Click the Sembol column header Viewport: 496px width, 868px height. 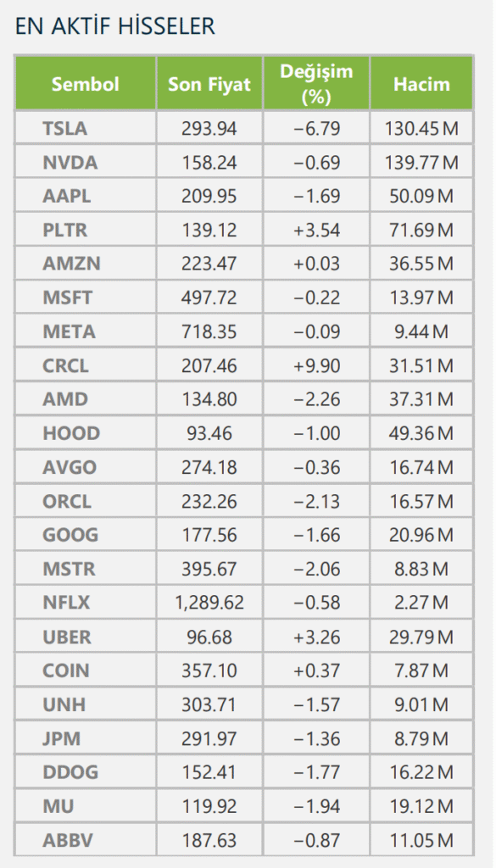click(86, 84)
